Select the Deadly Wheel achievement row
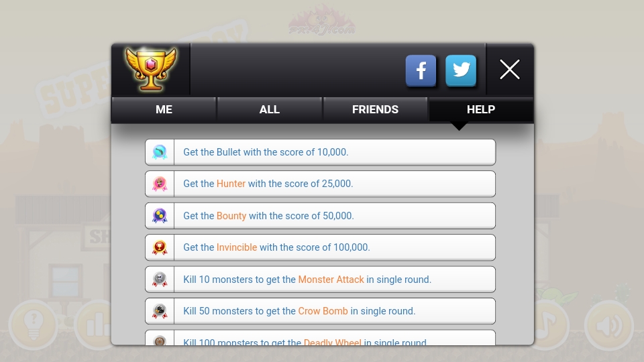The image size is (644, 362). [x=321, y=338]
